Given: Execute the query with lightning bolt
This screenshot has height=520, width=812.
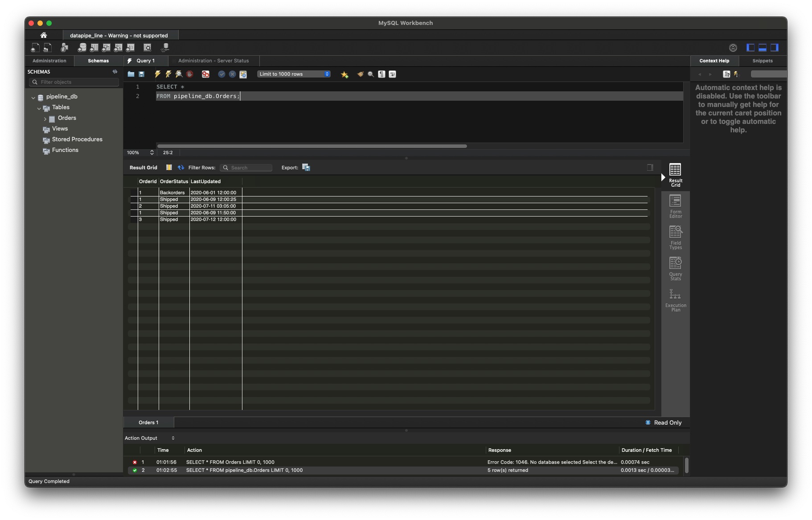Looking at the screenshot, I should (157, 74).
